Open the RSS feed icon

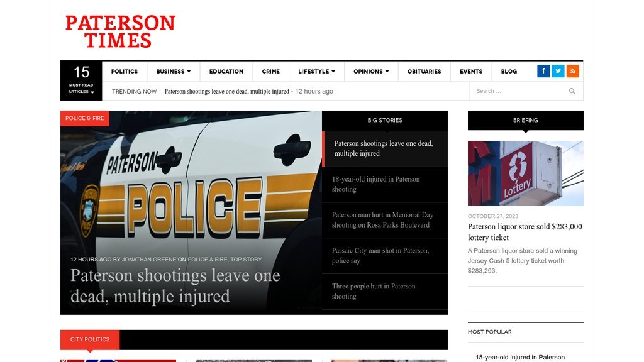click(572, 71)
